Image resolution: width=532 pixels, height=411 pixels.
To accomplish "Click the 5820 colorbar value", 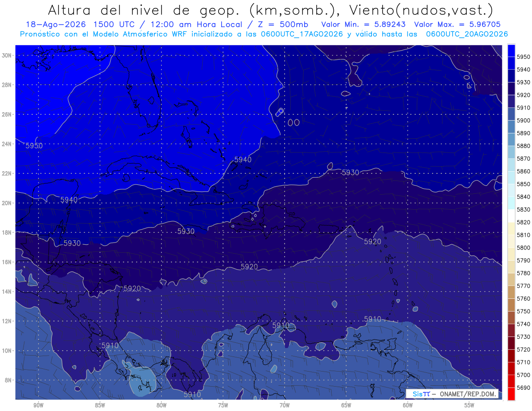I will coord(524,222).
